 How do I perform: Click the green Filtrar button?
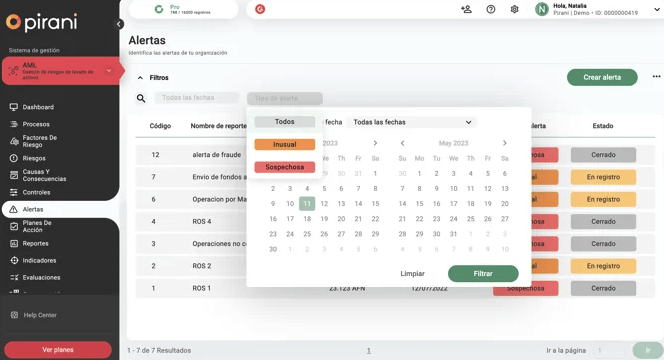pos(483,274)
